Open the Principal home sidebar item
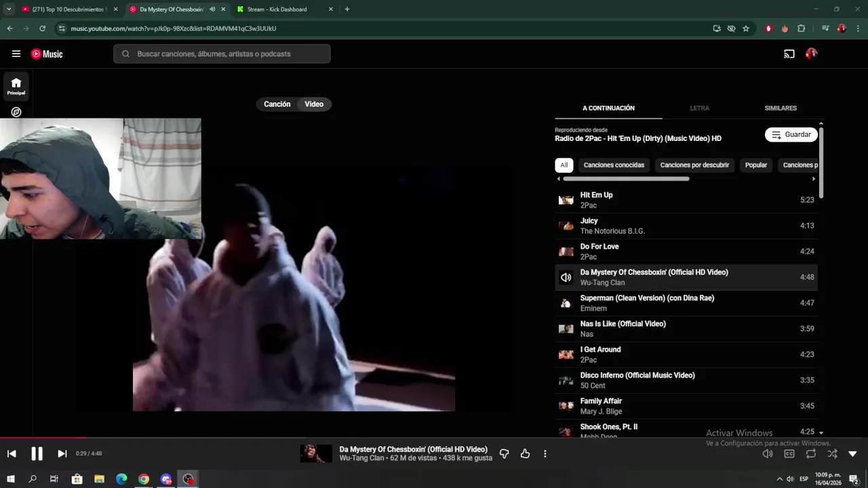Screen dimensions: 868x488 pos(16,86)
